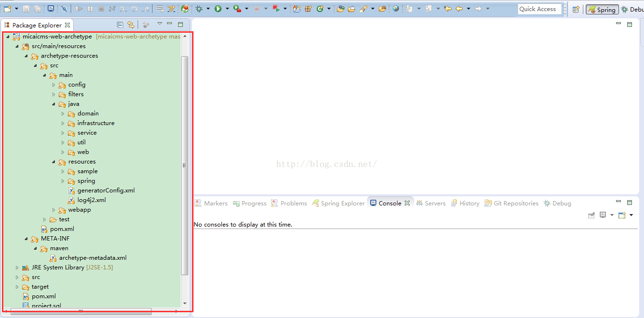Open the console terminal toolbar icon

point(51,9)
